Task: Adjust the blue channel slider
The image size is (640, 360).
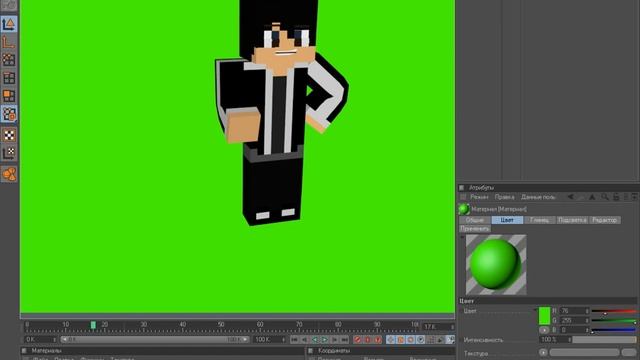Action: pyautogui.click(x=613, y=330)
